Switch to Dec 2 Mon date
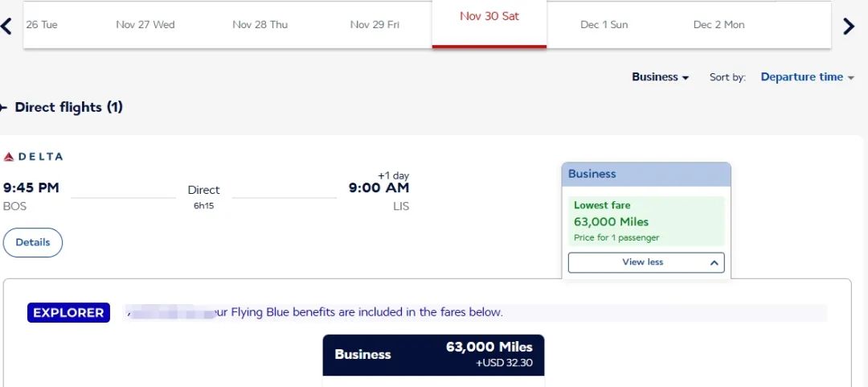Image resolution: width=868 pixels, height=387 pixels. (x=719, y=25)
